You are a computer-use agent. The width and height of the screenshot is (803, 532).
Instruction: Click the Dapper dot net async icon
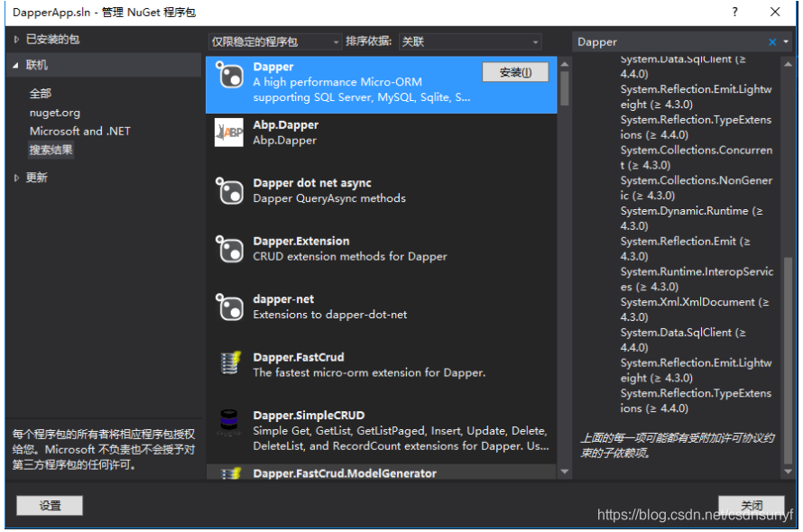pyautogui.click(x=232, y=189)
